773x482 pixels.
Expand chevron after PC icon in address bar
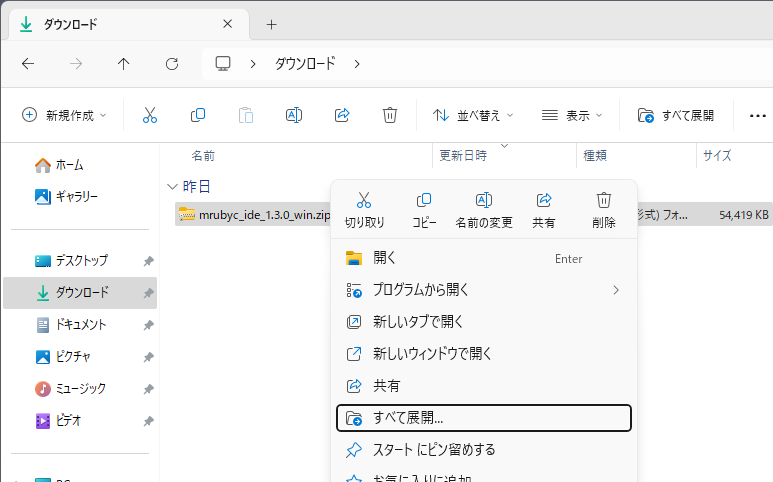(253, 64)
